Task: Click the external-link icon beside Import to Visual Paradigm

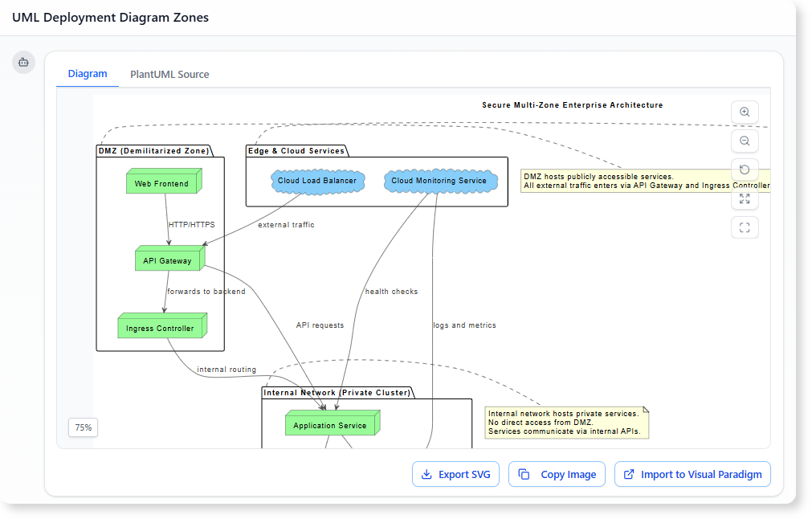Action: pyautogui.click(x=630, y=474)
